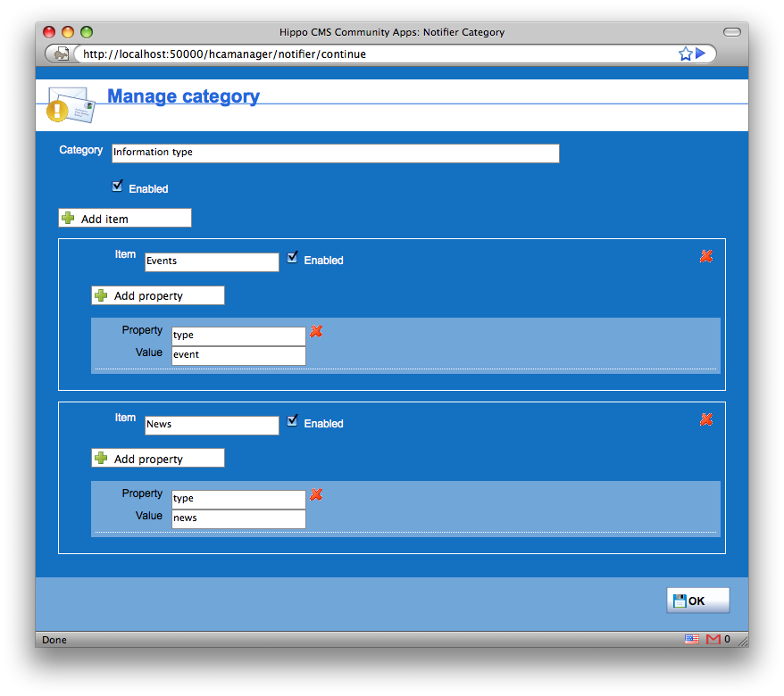Edit the Events item name field
The image size is (784, 696).
pos(212,261)
